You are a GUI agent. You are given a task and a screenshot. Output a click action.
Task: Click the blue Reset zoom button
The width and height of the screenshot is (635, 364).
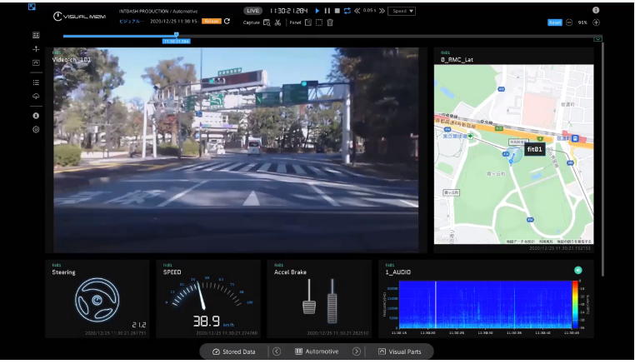tap(555, 22)
